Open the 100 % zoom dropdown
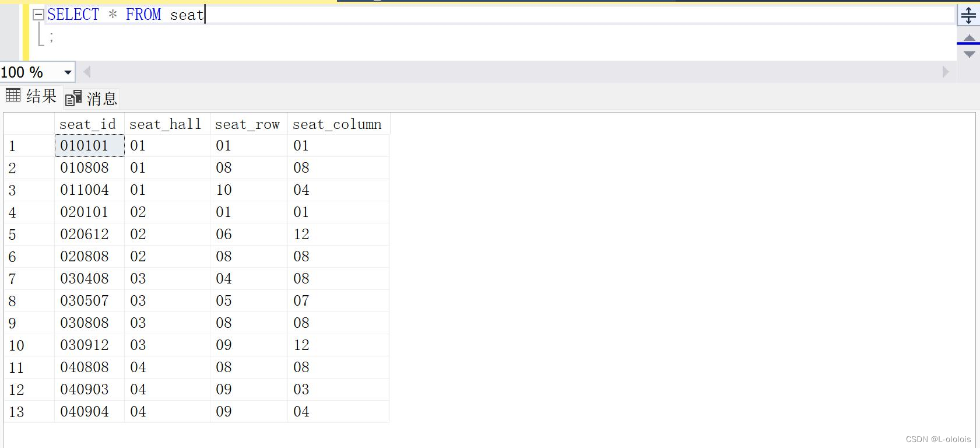 point(68,72)
